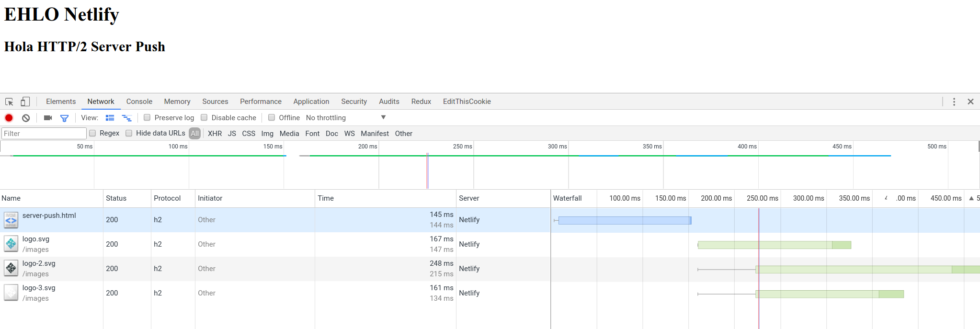This screenshot has height=329, width=980.
Task: Switch to the Console tab
Action: 139,102
